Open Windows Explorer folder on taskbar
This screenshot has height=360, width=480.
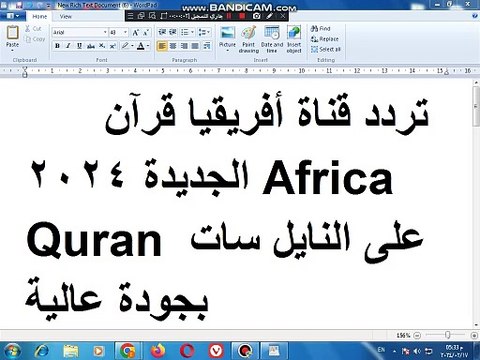point(71,351)
